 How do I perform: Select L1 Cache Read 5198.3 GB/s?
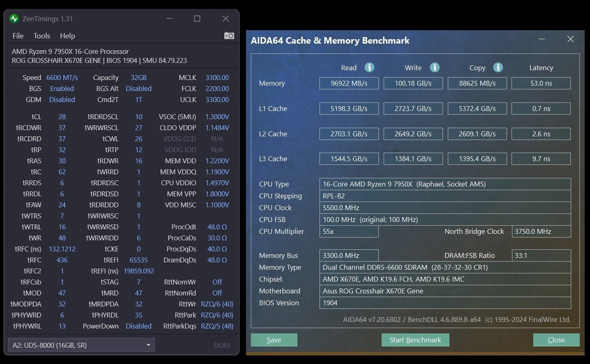(349, 109)
